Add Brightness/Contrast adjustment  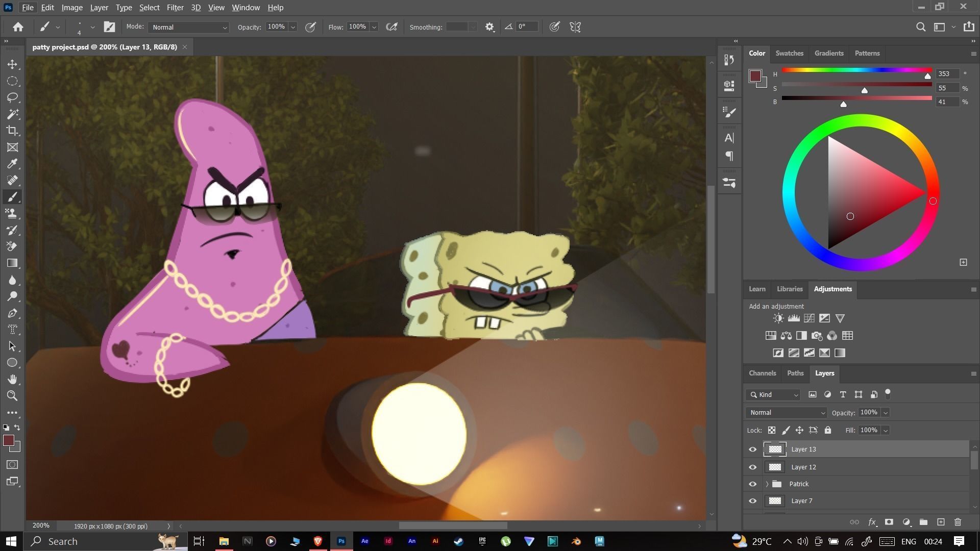pos(778,318)
